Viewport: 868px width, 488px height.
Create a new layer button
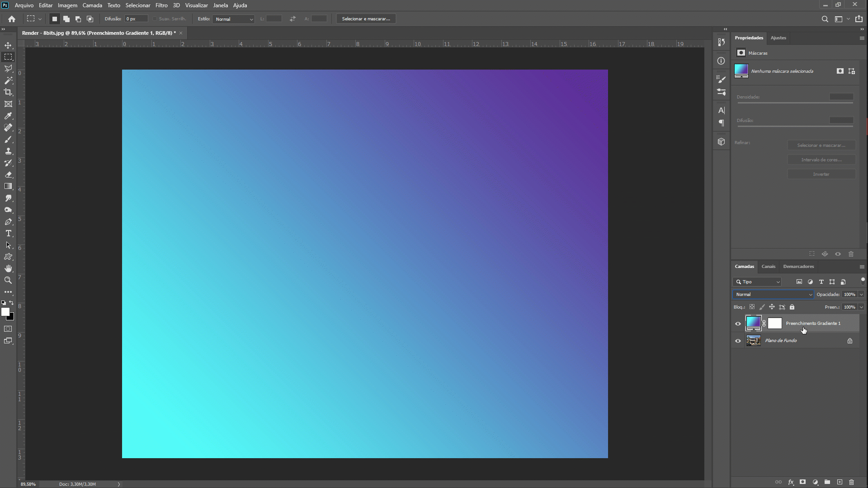[x=839, y=482]
